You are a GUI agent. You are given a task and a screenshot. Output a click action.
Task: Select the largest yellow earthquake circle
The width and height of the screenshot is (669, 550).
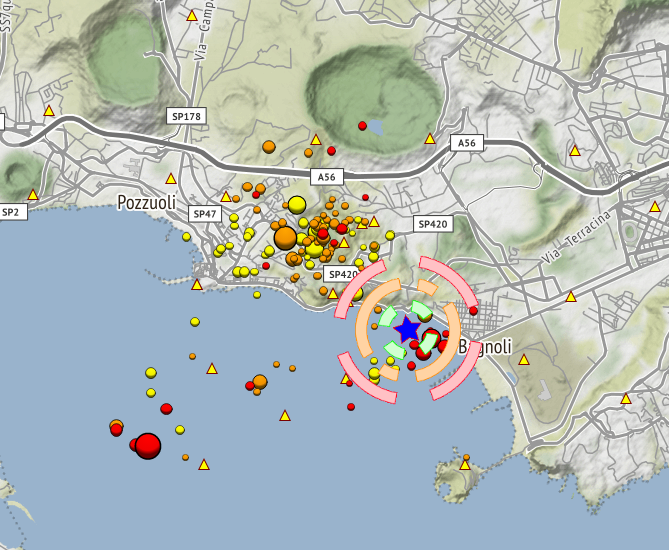tap(297, 205)
